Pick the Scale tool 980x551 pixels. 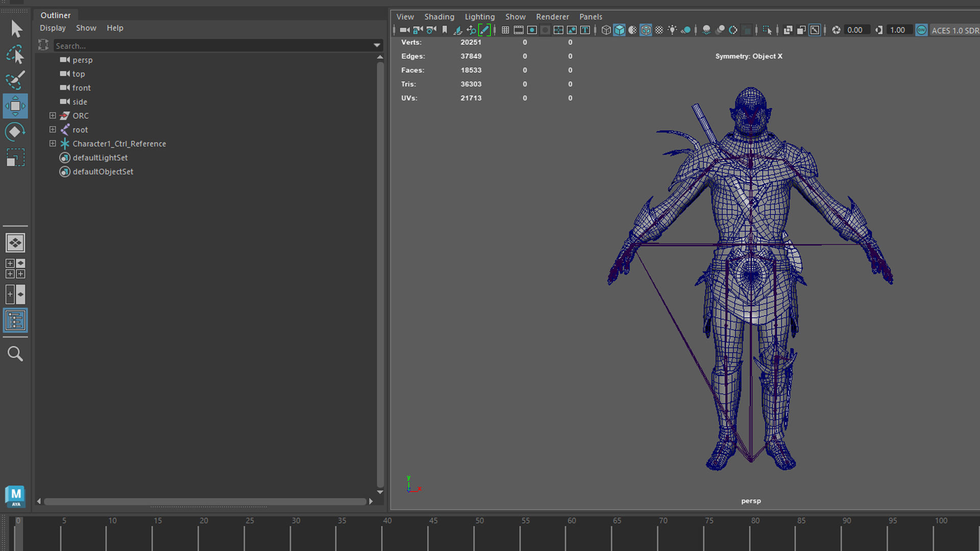(x=15, y=158)
